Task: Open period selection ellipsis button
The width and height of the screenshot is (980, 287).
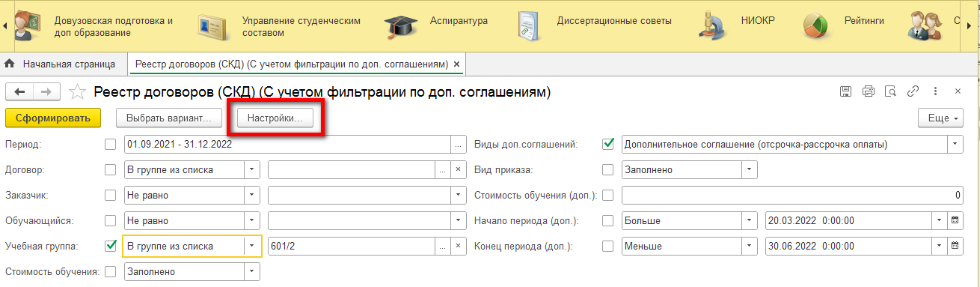Action: point(458,144)
